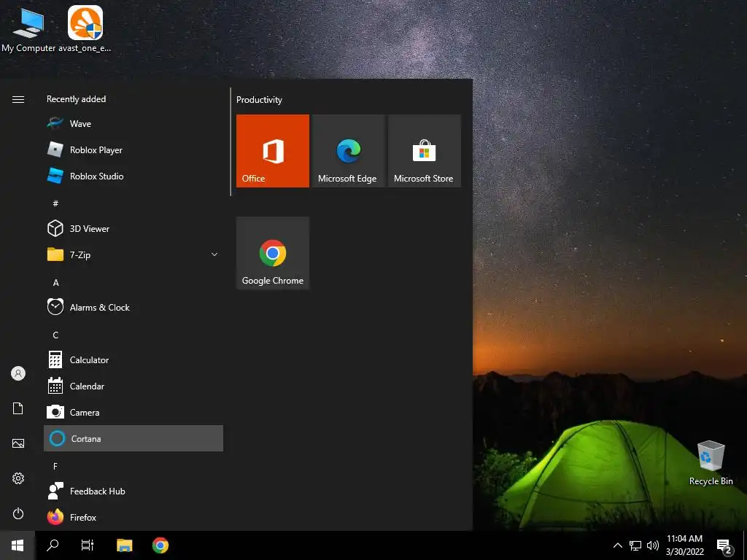
Task: Launch Calculator from the app list
Action: (x=133, y=360)
